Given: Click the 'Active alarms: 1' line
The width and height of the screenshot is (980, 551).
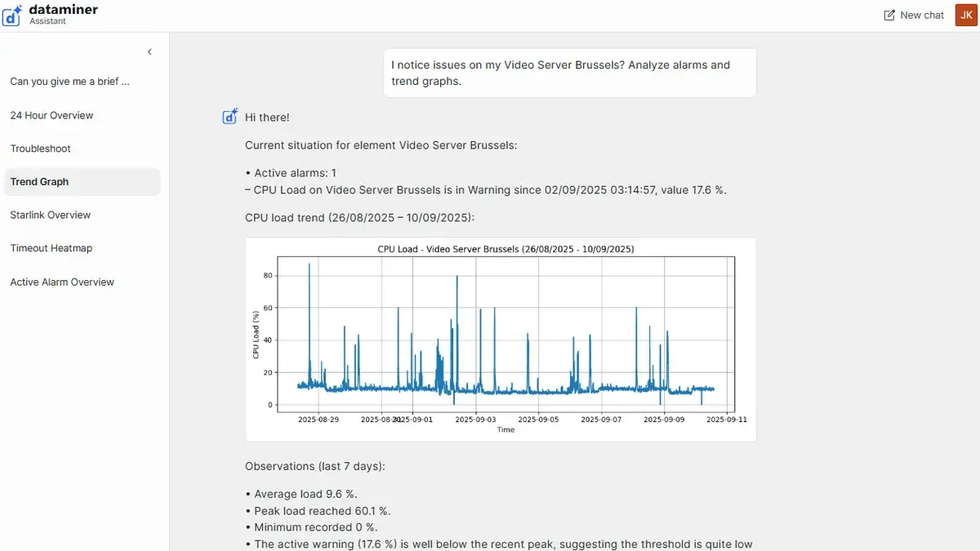Looking at the screenshot, I should 291,173.
